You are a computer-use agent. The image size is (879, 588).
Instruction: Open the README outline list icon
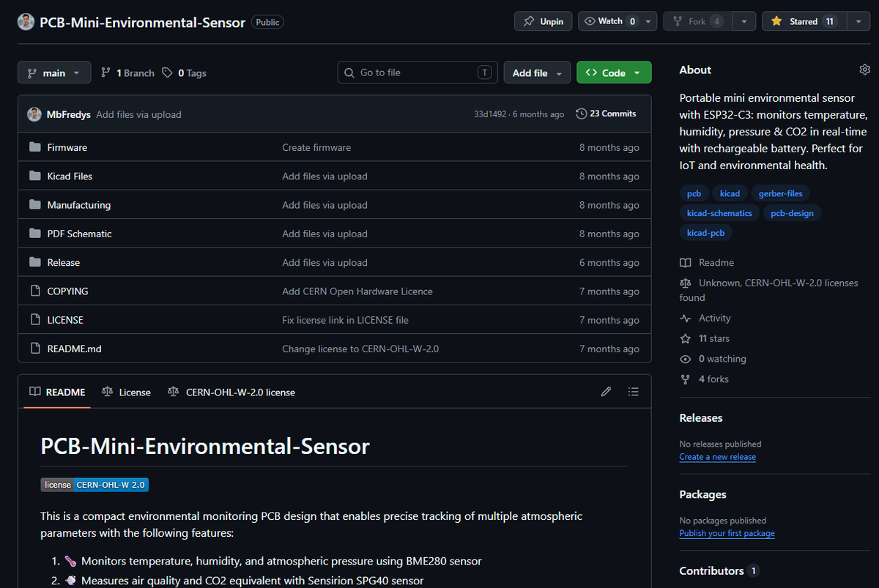point(634,392)
